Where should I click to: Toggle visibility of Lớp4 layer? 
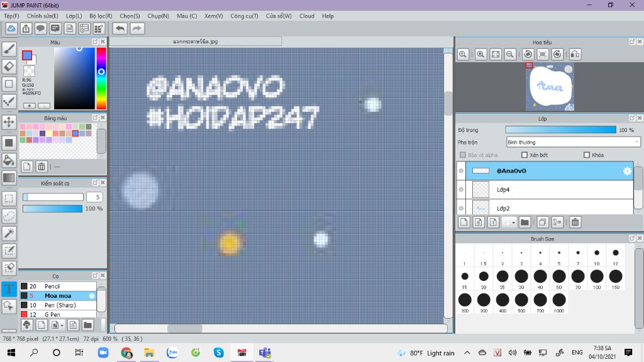(461, 190)
